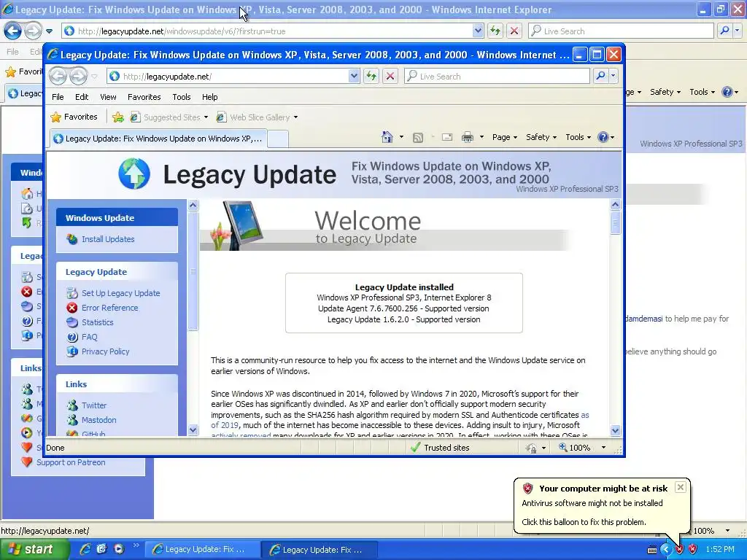Open FAQ link in sidebar
This screenshot has width=747, height=560.
90,337
